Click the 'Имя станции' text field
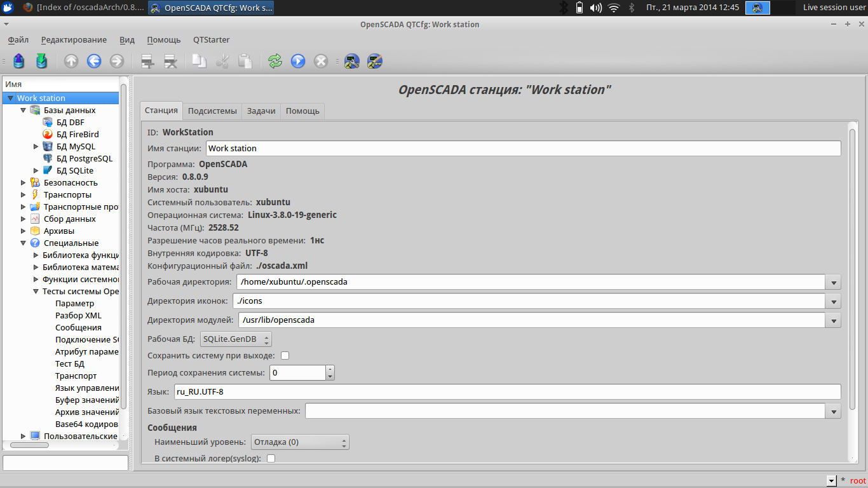Image resolution: width=868 pixels, height=488 pixels. click(522, 148)
